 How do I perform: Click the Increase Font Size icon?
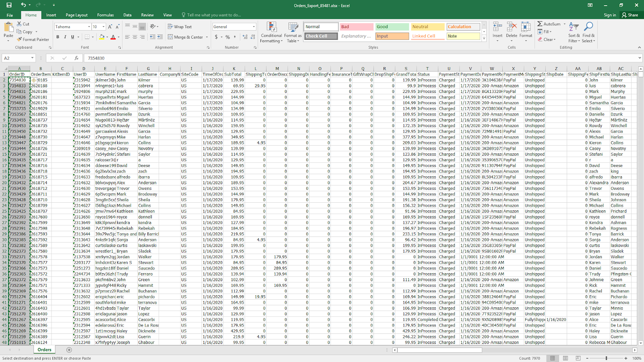(110, 27)
